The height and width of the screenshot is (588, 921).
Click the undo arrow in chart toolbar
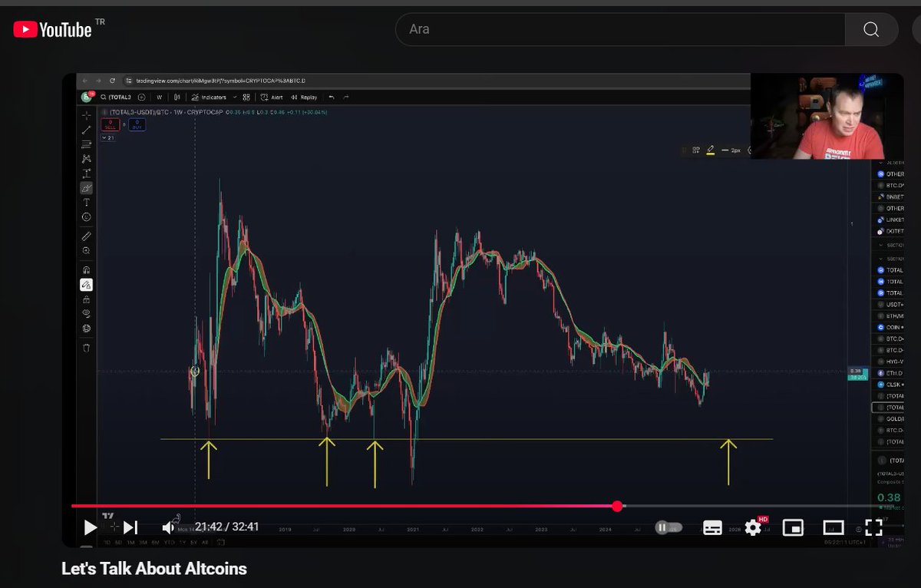tap(332, 97)
